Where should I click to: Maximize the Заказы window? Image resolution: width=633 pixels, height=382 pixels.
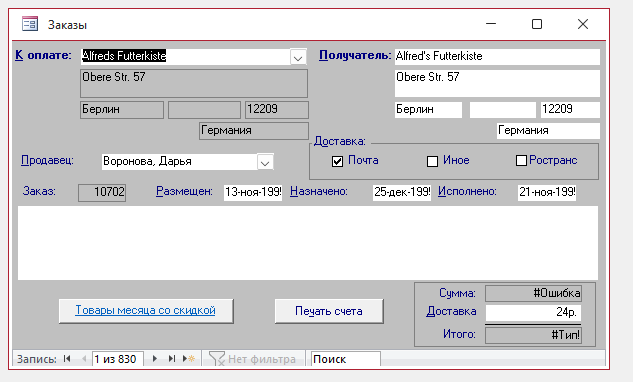(x=537, y=24)
